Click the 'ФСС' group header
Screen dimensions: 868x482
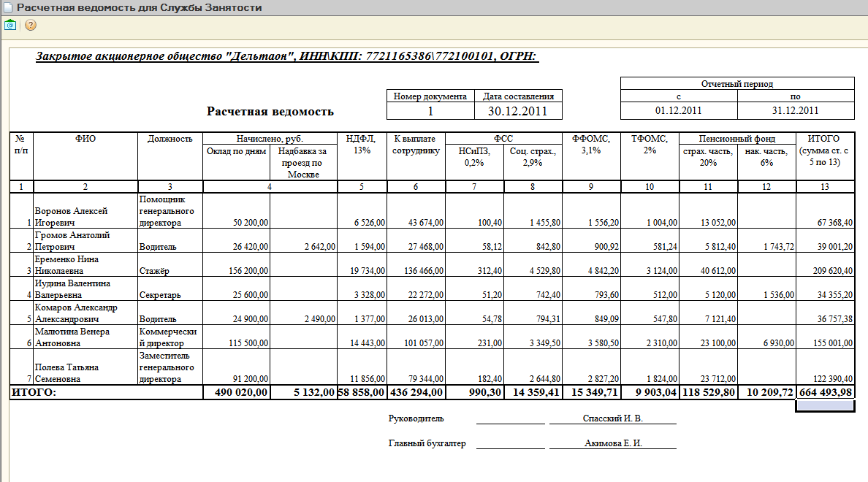click(503, 138)
